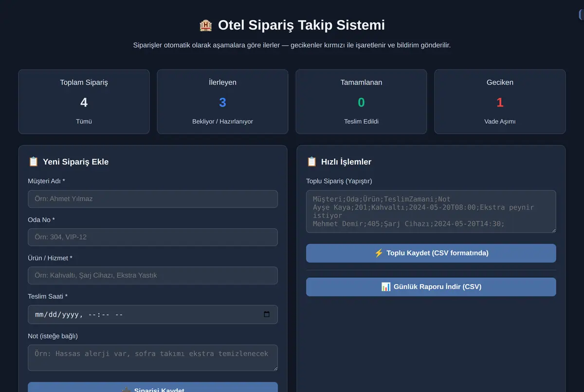Select the Geciken stat card
This screenshot has height=392, width=584.
pyautogui.click(x=500, y=102)
